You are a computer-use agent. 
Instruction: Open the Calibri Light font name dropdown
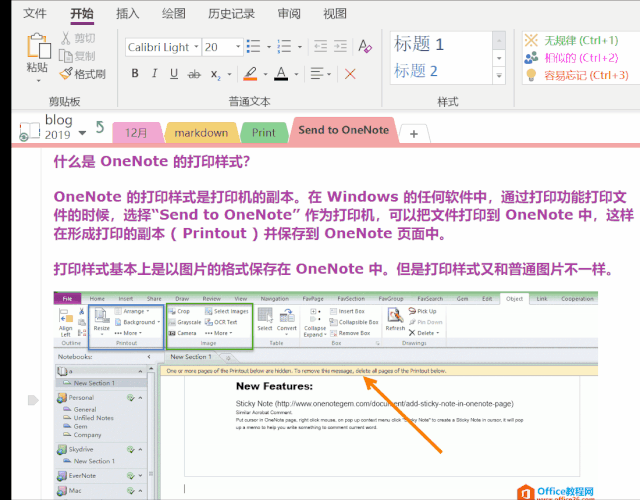[x=196, y=47]
